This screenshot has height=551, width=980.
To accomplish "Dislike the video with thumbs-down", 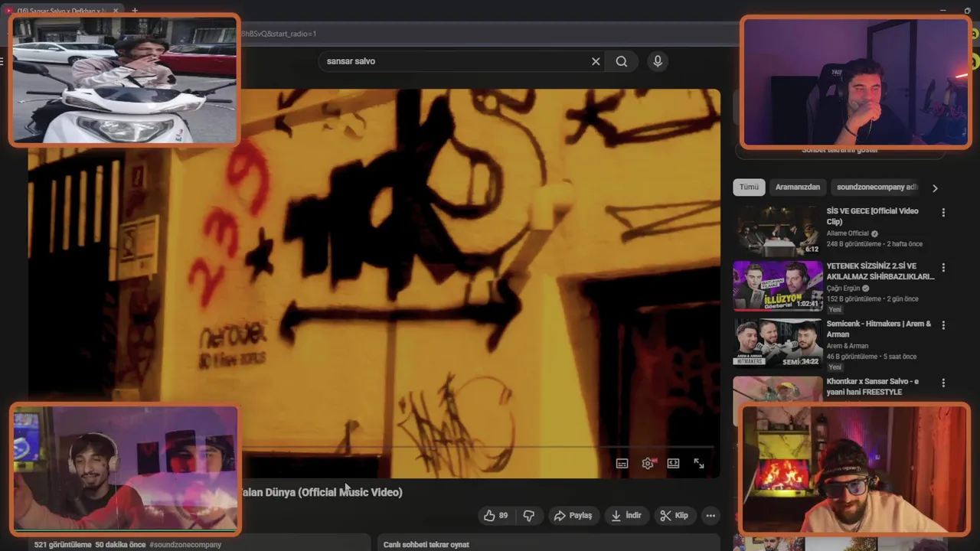I will [x=528, y=516].
